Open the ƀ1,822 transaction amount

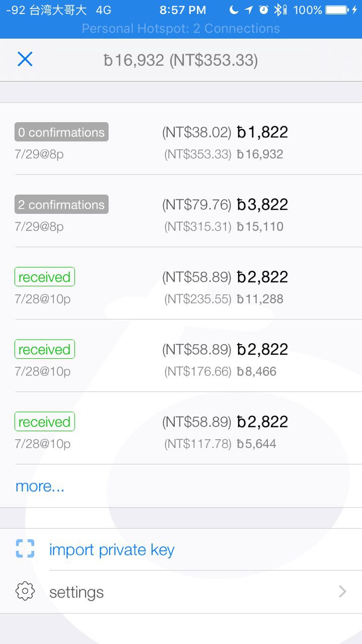(262, 132)
